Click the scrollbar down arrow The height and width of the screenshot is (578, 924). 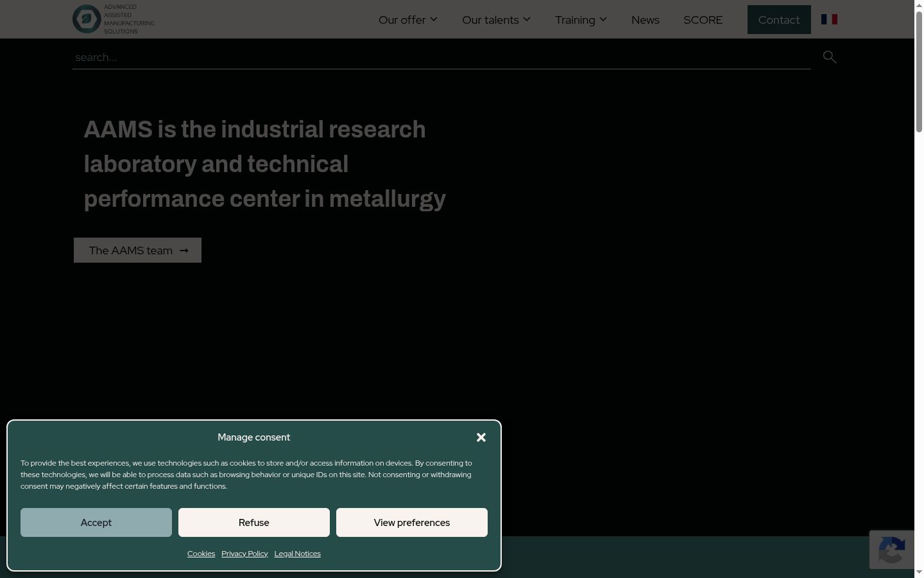pyautogui.click(x=919, y=572)
